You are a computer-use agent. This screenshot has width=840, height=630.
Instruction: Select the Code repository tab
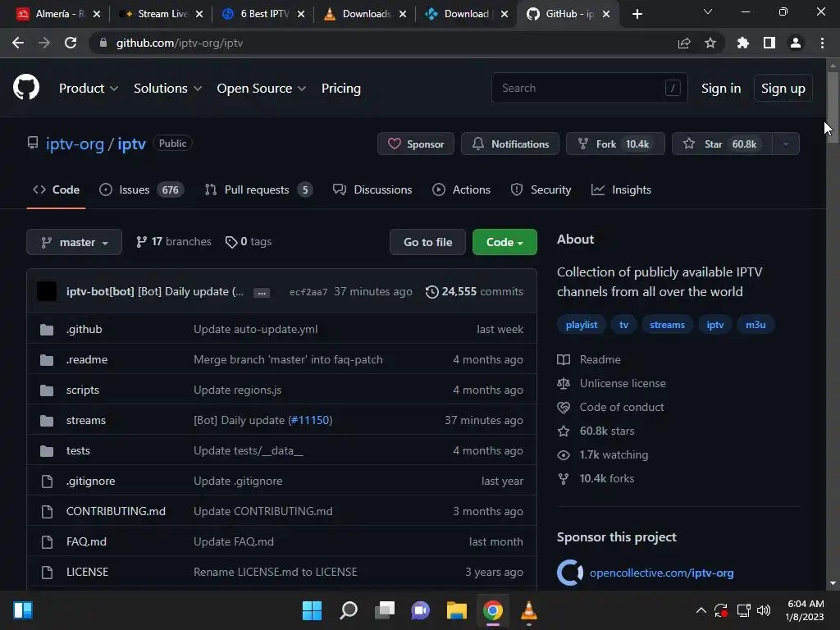tap(56, 189)
